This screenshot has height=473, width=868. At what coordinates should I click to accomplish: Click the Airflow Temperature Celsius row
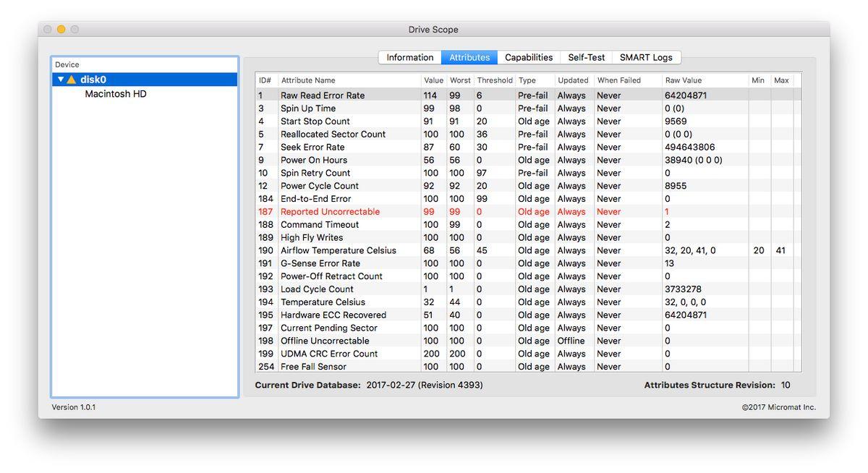(338, 250)
